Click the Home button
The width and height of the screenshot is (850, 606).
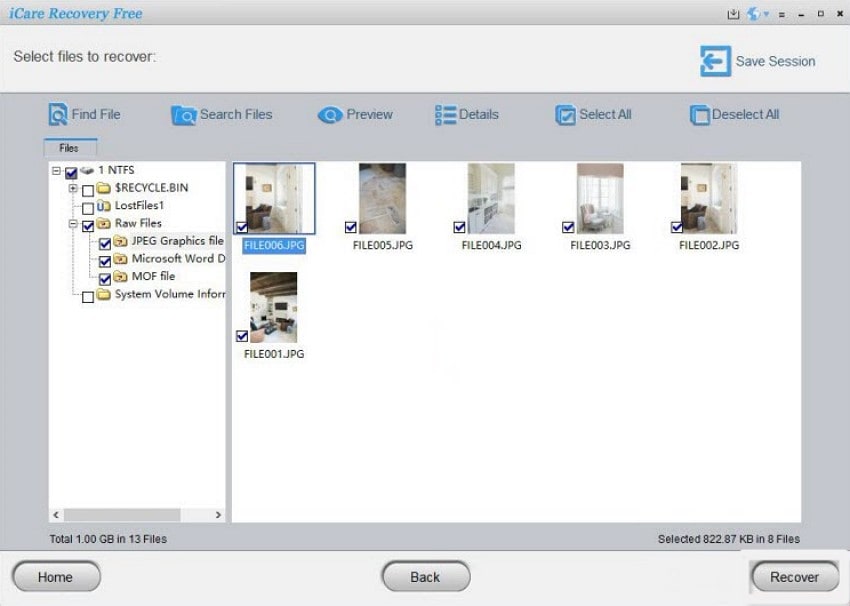tap(56, 577)
